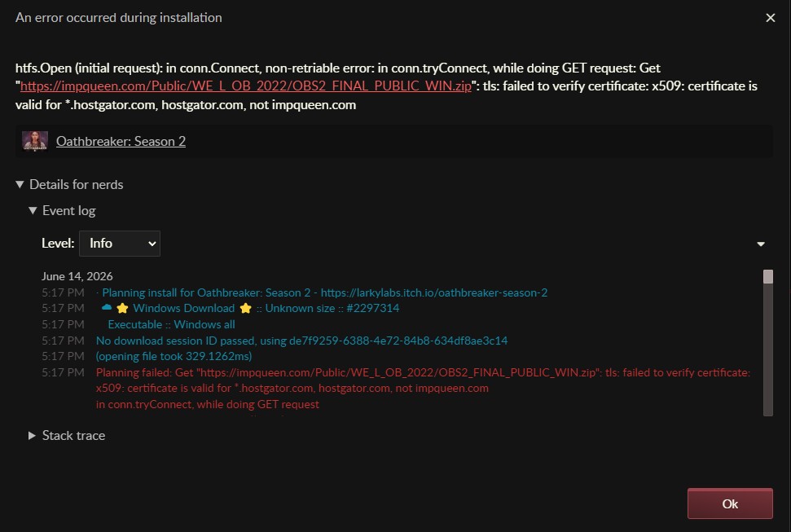Click the 'x509: certificate is valid for' red log line
Screen dimensions: 791x532
pyautogui.click(x=292, y=388)
